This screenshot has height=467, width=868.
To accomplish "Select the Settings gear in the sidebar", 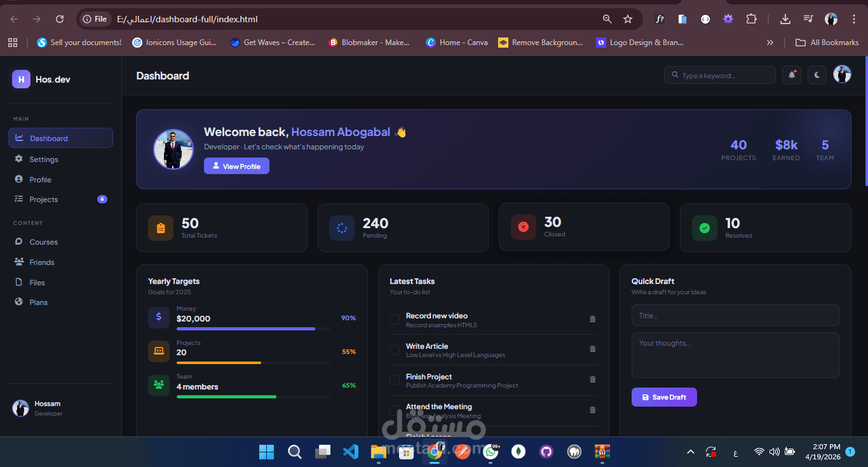I will pos(19,159).
